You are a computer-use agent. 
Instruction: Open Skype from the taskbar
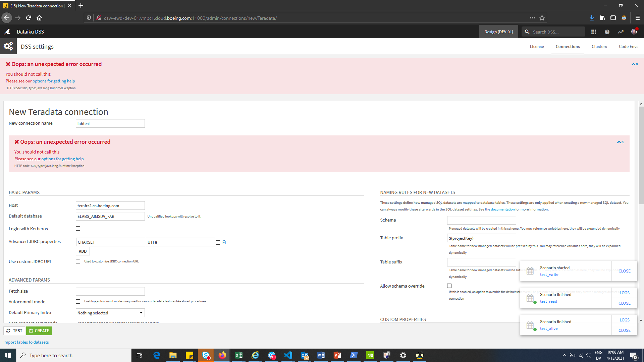coord(206,355)
